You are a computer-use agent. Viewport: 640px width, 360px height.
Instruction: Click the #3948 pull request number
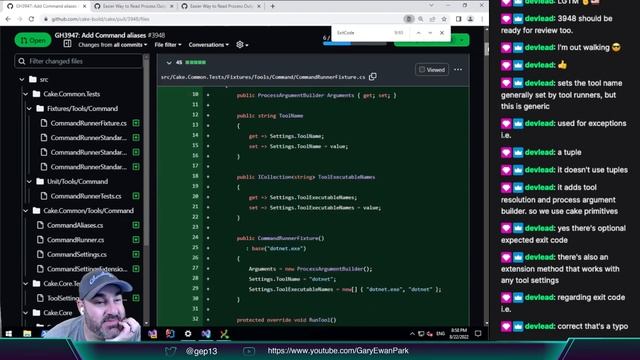pos(156,36)
